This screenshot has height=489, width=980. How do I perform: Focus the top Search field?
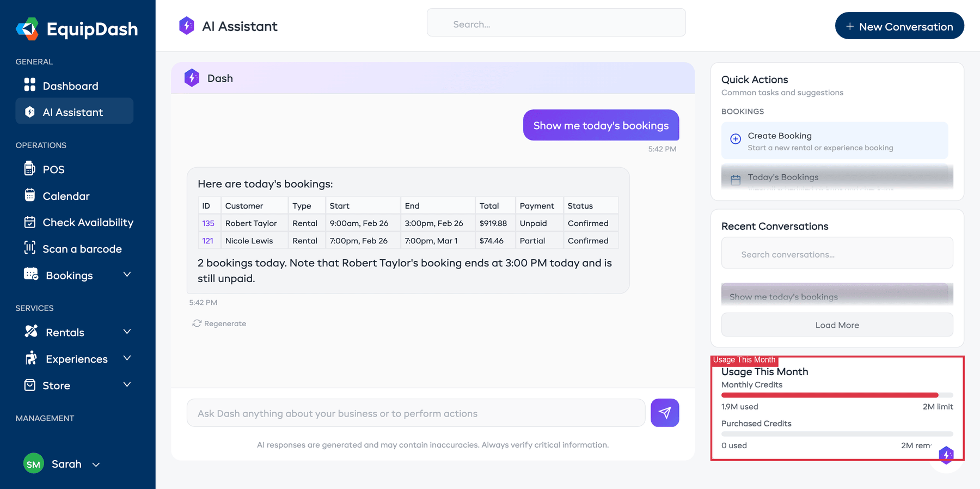click(556, 22)
